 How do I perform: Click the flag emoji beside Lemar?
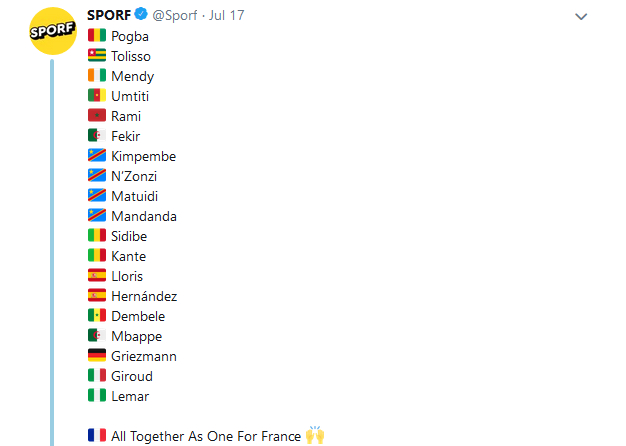(x=97, y=396)
